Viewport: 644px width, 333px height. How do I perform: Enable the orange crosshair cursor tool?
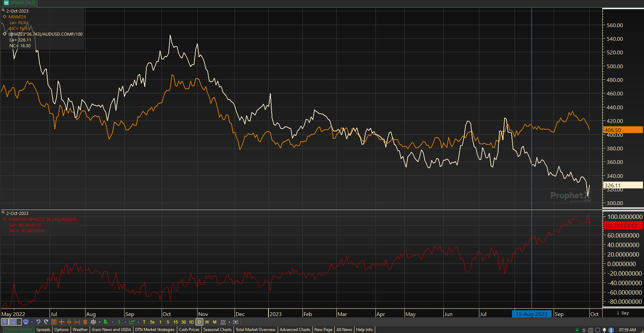(x=61, y=322)
